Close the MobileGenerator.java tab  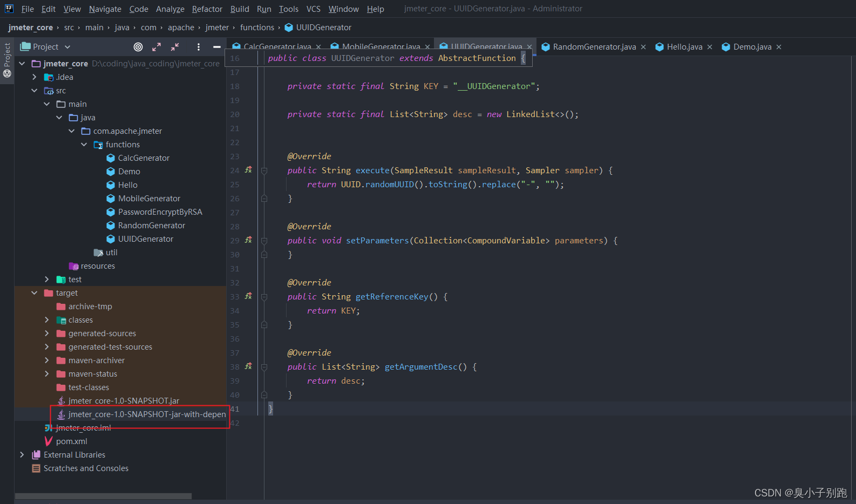[427, 47]
